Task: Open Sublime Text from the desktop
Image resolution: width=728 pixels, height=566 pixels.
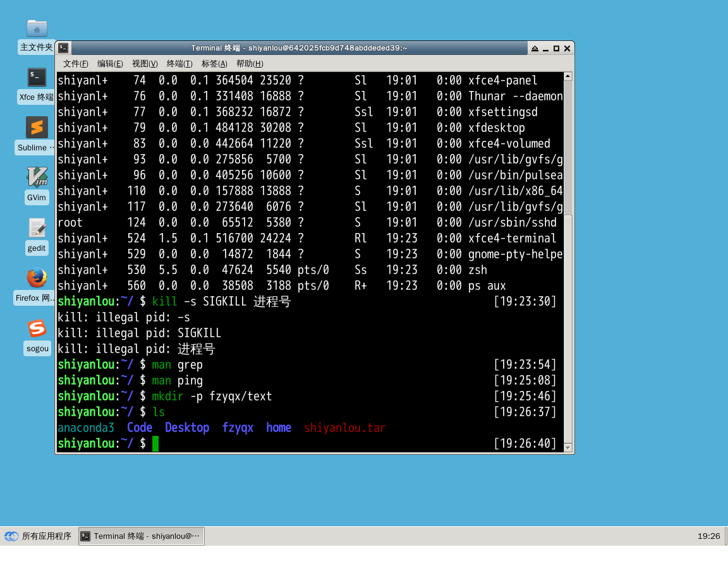Action: click(x=37, y=128)
